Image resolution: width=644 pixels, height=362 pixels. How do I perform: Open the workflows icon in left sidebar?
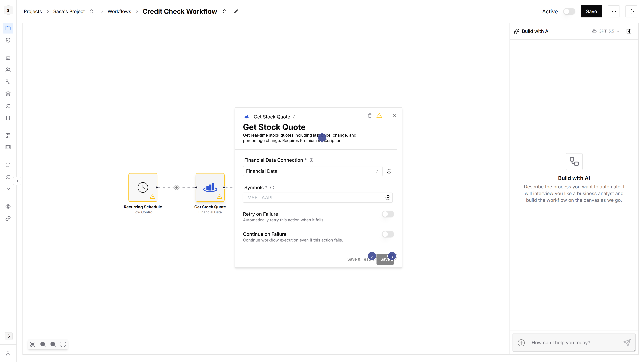click(8, 82)
